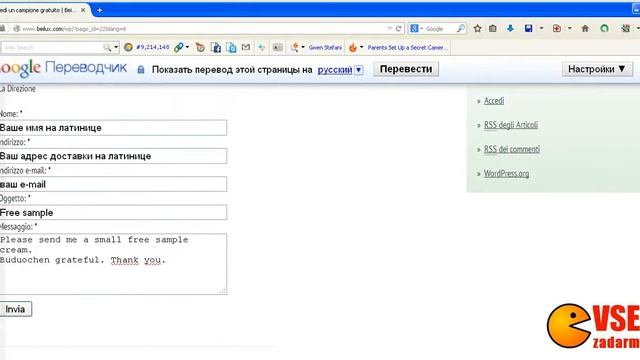Click the Nome input field
Viewport: 640px width, 360px height.
113,128
